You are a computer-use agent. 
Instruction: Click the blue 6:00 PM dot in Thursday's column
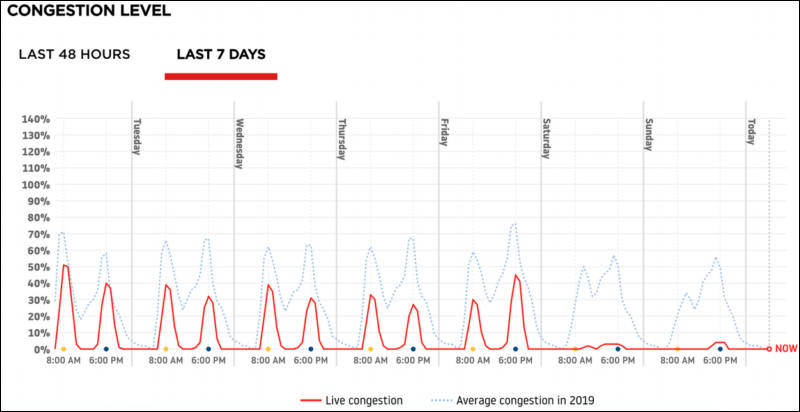[x=413, y=349]
